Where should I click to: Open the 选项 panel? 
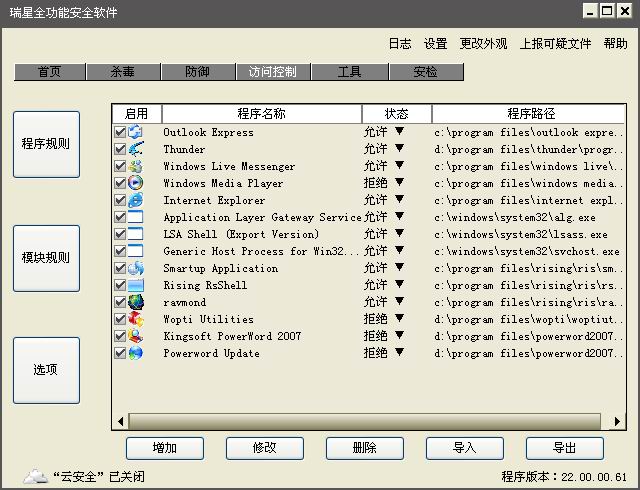tap(47, 370)
